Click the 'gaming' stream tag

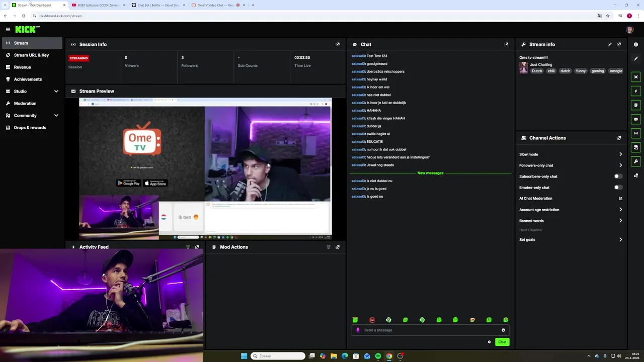pos(598,71)
